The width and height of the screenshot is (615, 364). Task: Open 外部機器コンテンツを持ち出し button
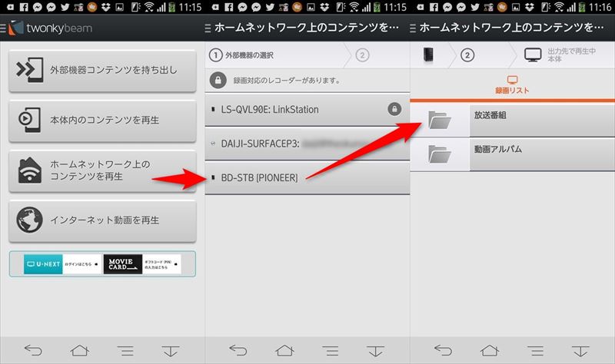click(102, 71)
